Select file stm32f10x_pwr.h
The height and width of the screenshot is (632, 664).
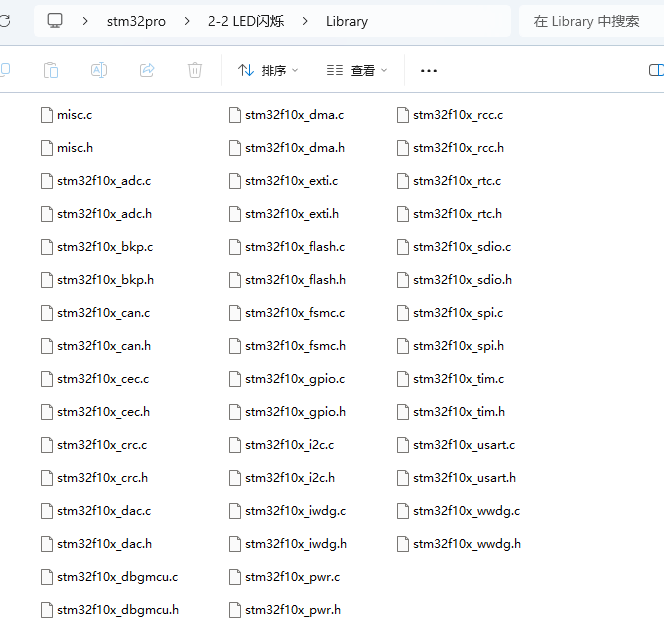tap(285, 610)
